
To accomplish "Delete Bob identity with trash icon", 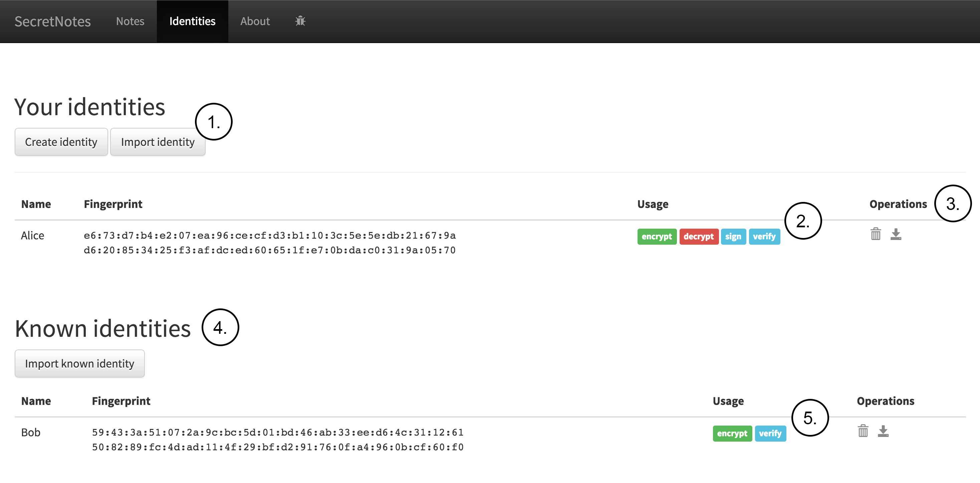I will click(863, 431).
